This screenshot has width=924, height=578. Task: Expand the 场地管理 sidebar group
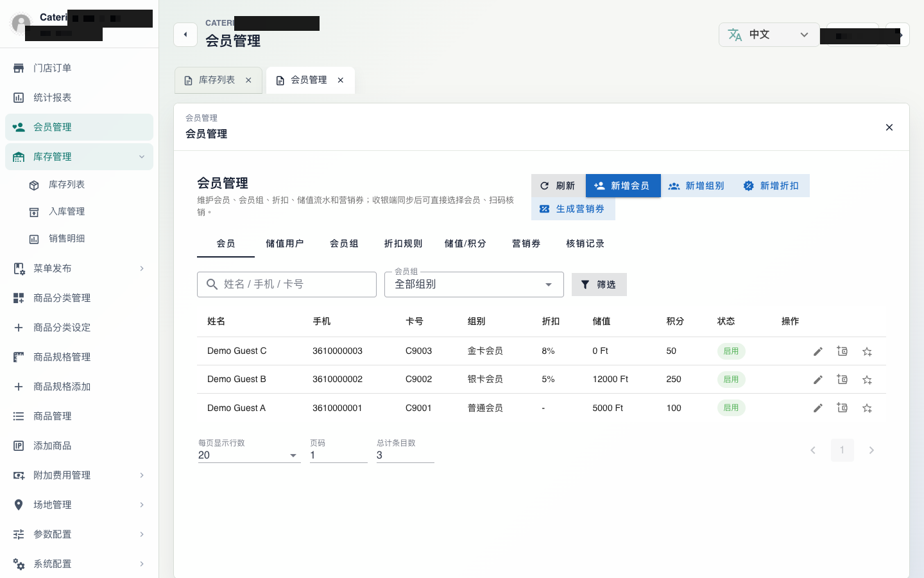coord(79,505)
